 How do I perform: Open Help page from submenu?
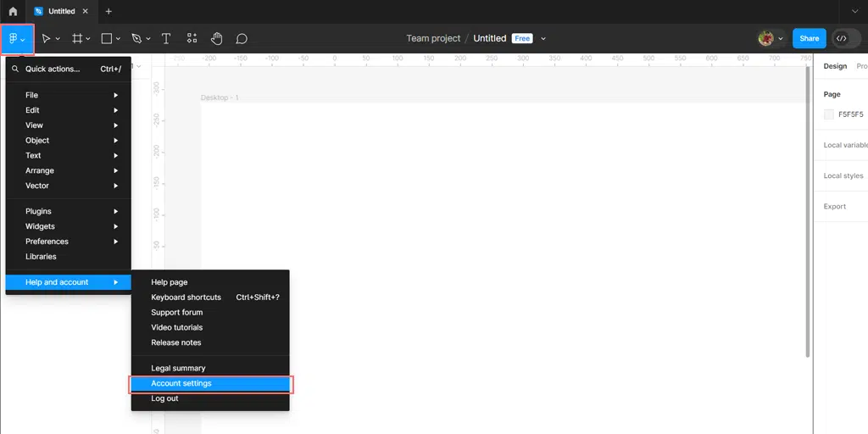[210, 282]
